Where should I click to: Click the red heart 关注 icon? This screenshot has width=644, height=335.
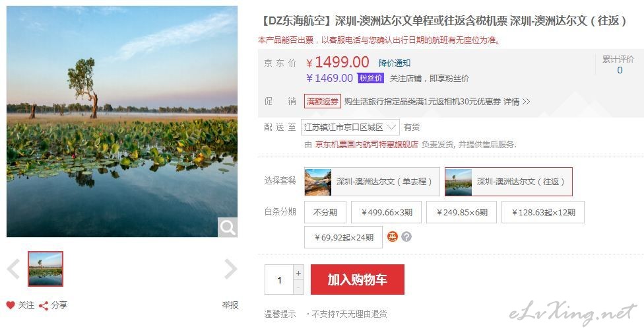pos(11,305)
